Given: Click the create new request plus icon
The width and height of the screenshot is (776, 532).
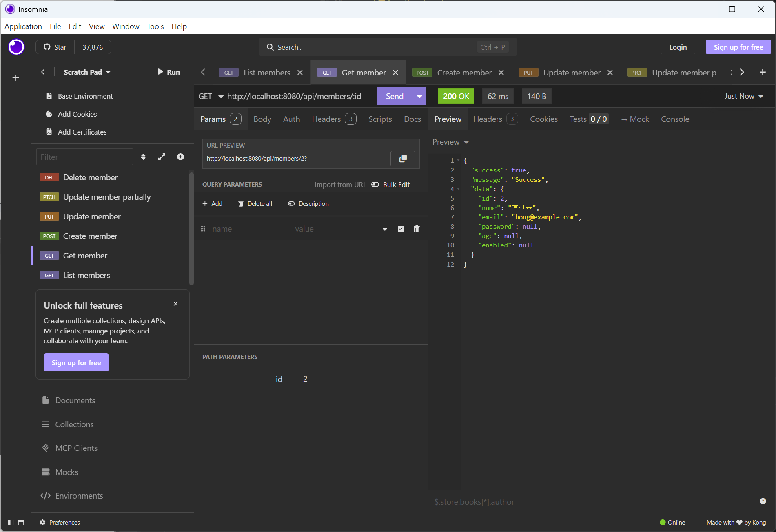Looking at the screenshot, I should pos(180,157).
